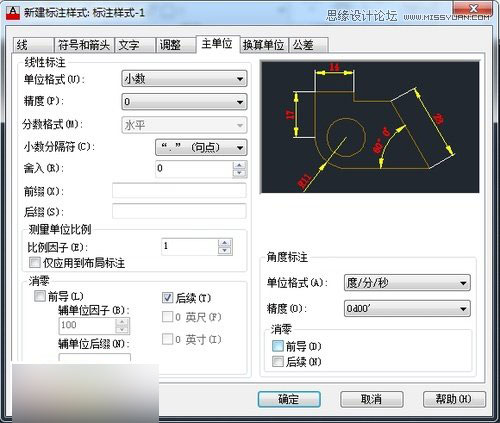
Task: Toggle angular 后续(N) zero suppression checkbox
Action: pos(278,361)
